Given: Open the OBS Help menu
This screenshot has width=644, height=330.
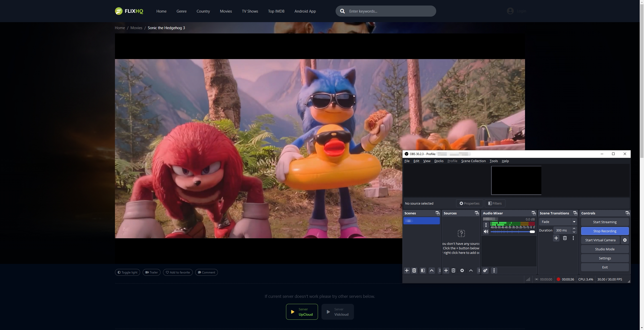Looking at the screenshot, I should pyautogui.click(x=505, y=161).
